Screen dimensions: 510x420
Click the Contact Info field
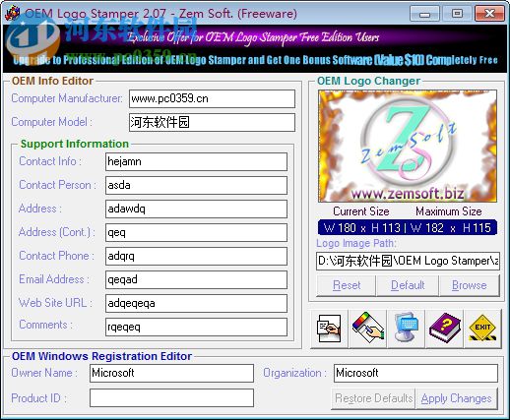pos(196,161)
